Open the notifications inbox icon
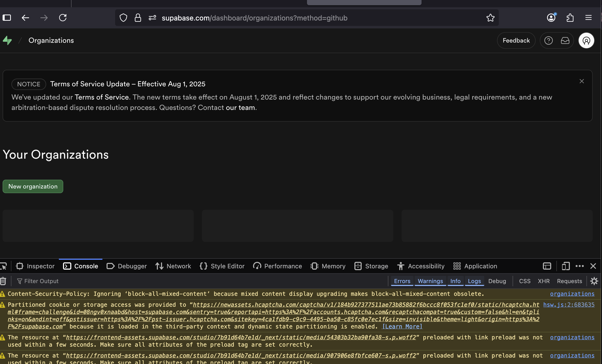Screen dimensions: 602x364 [x=565, y=40]
